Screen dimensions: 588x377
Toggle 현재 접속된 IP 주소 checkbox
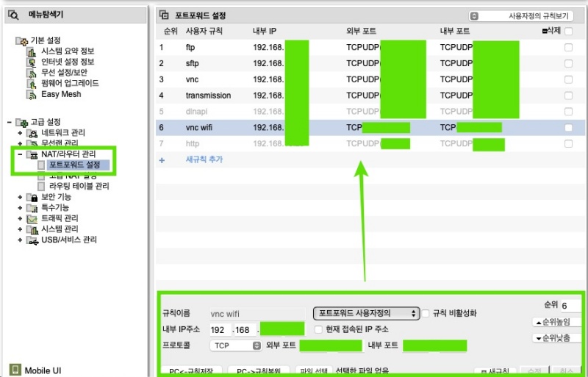tap(318, 328)
